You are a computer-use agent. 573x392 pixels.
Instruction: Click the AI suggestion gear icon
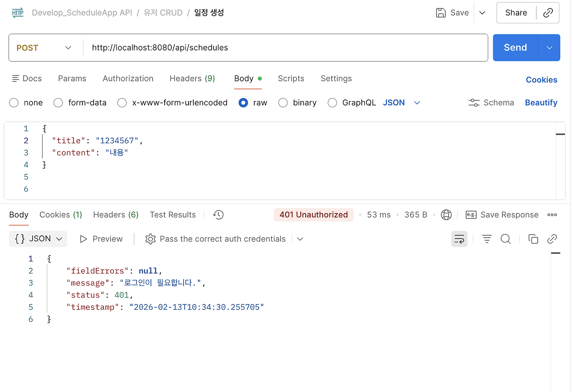pos(150,239)
